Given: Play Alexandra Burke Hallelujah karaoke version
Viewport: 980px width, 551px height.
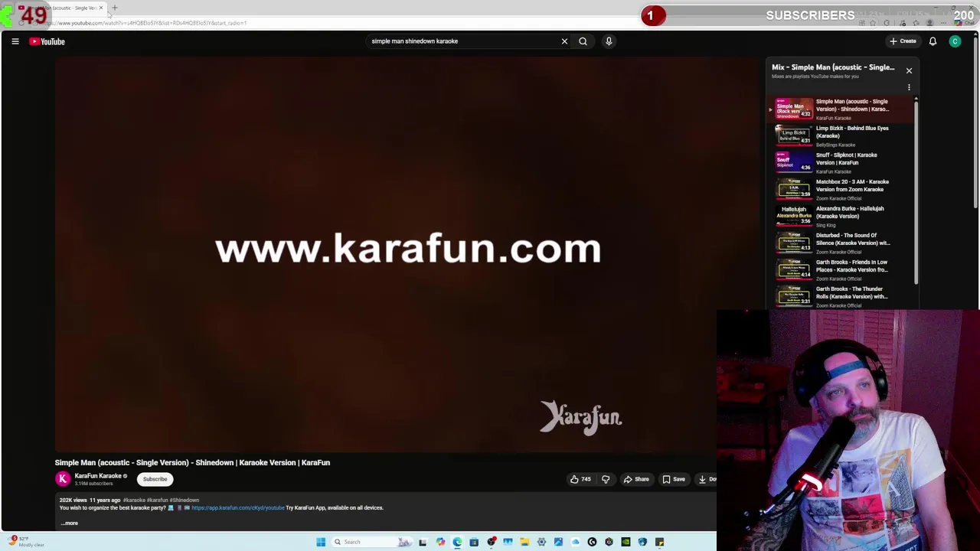Looking at the screenshot, I should coord(842,216).
